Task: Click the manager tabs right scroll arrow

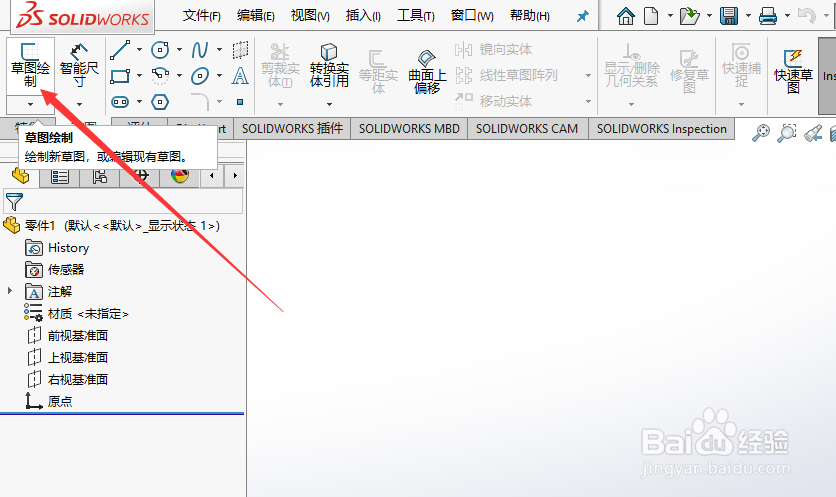Action: point(235,175)
